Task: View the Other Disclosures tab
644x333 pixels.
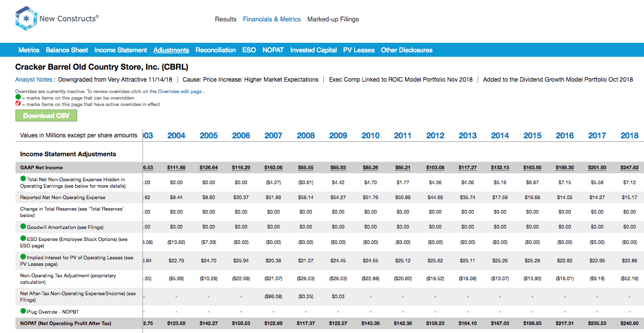Action: tap(407, 50)
